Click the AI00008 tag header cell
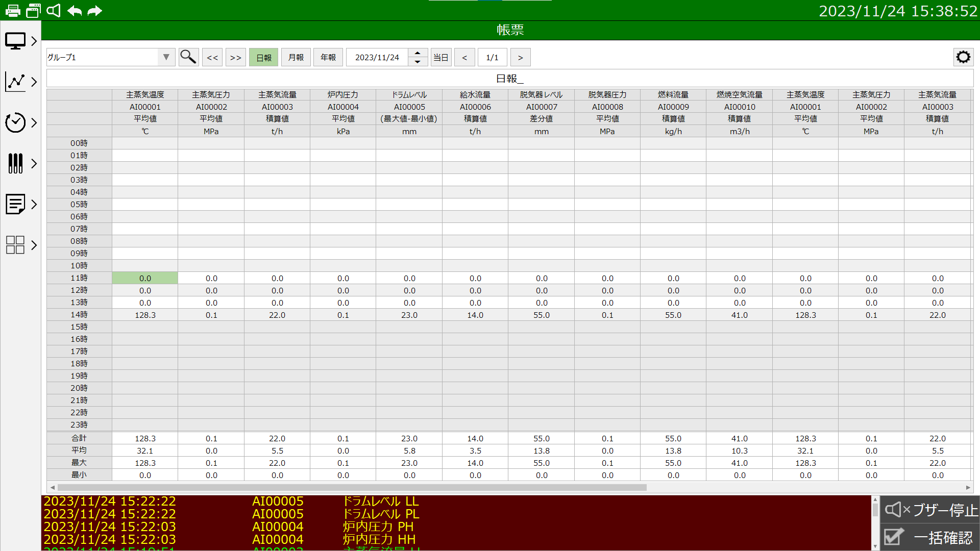 [607, 107]
